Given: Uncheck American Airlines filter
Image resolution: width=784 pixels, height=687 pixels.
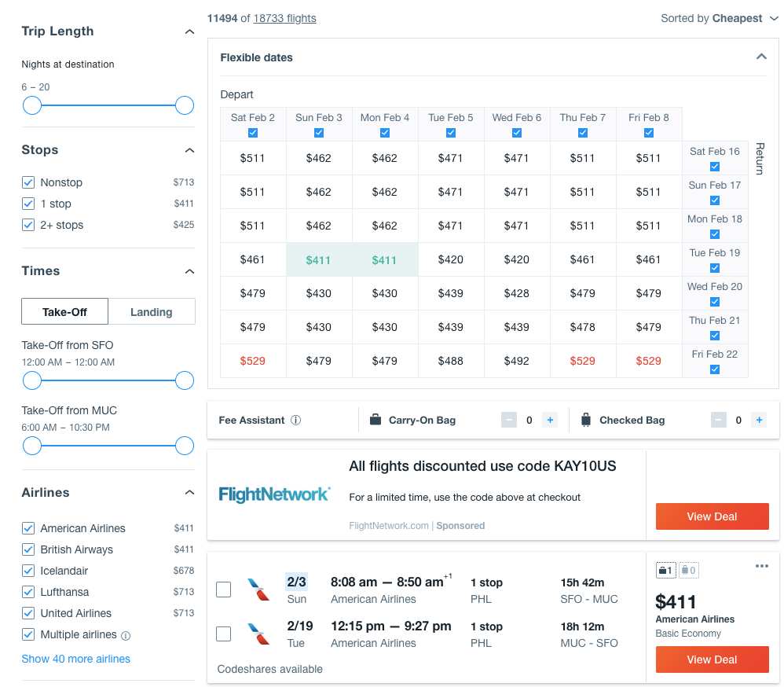Looking at the screenshot, I should click(x=28, y=528).
